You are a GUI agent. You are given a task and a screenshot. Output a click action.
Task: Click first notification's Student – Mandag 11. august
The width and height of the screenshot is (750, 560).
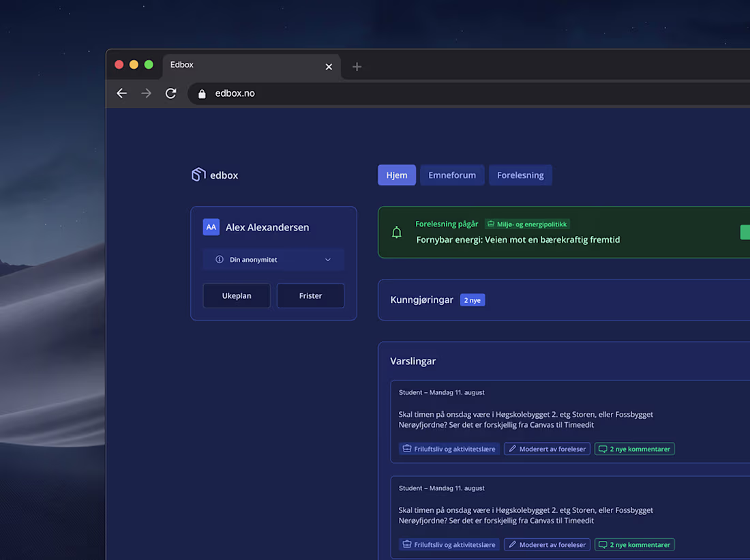[x=442, y=392]
